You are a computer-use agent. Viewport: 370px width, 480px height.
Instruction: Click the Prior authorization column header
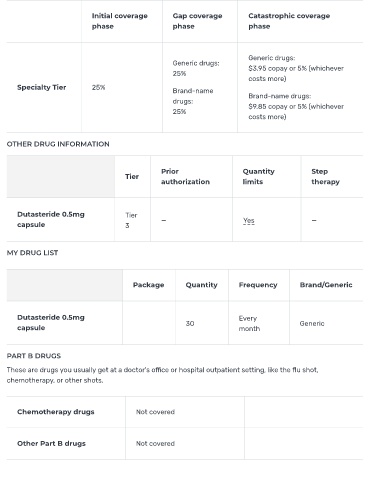[x=185, y=176]
